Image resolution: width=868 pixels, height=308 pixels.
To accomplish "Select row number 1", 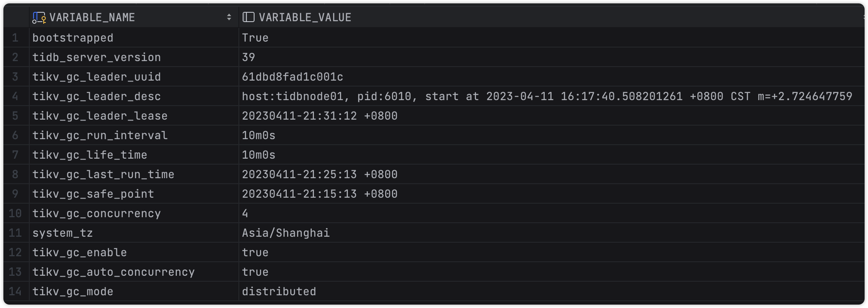I will click(x=15, y=38).
